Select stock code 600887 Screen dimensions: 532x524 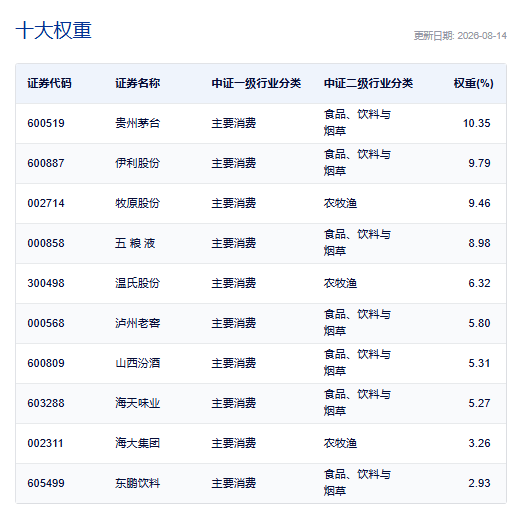(46, 163)
